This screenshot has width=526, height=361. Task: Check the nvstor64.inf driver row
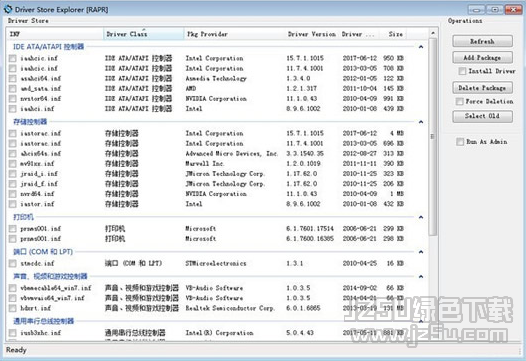coord(12,99)
